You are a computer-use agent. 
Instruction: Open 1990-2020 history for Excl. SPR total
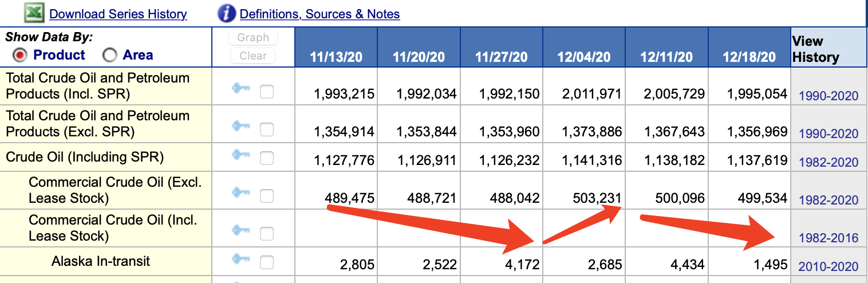click(828, 133)
